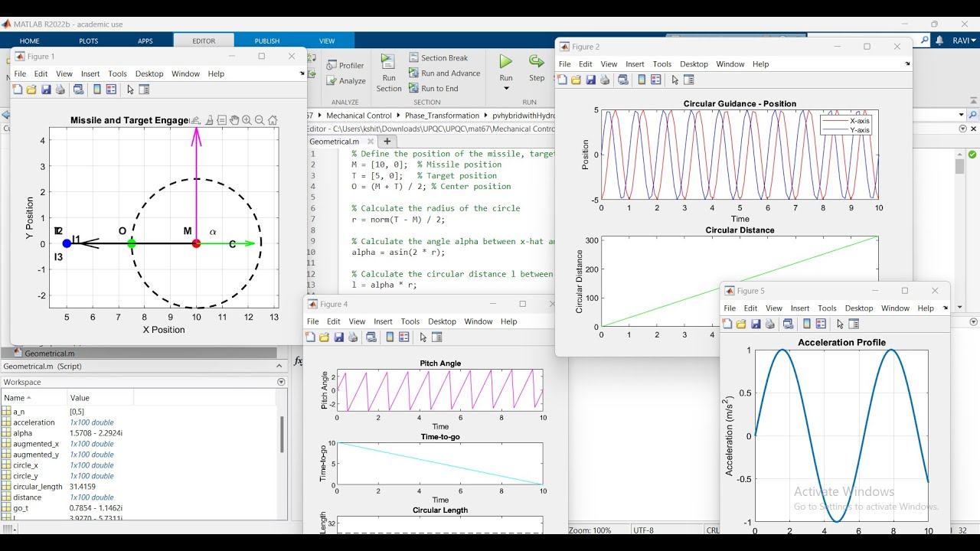Image resolution: width=980 pixels, height=551 pixels.
Task: Click Run button in Editor ribbon
Action: tap(506, 67)
